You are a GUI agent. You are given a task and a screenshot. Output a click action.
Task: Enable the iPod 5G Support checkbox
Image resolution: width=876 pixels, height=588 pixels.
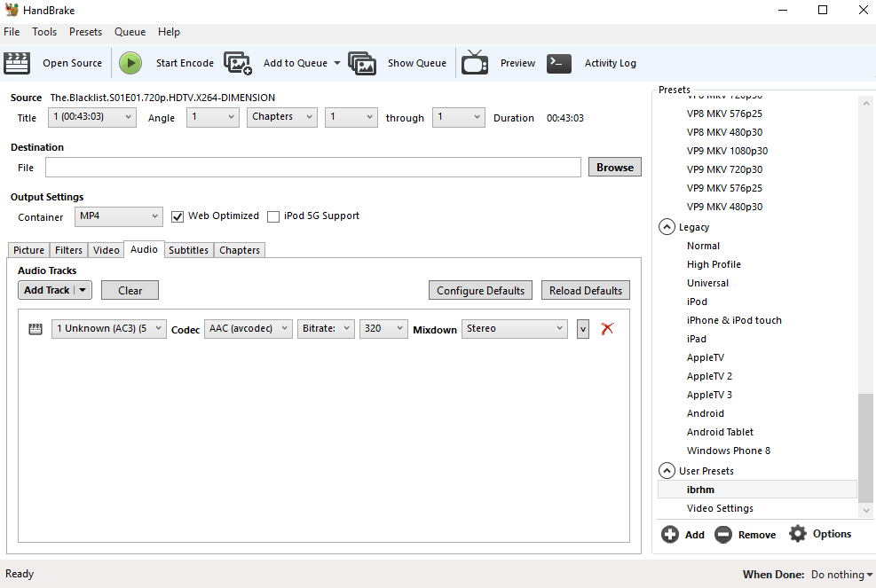click(x=273, y=216)
